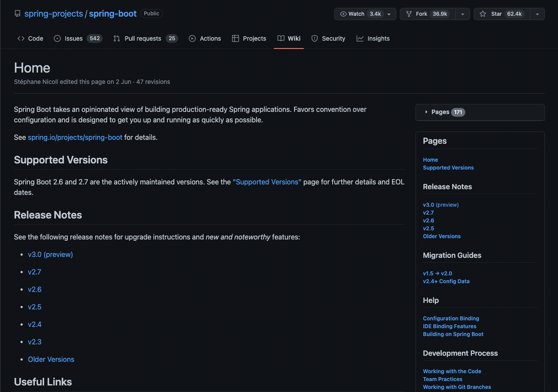Click the Pull requests 25 counter badge
The image size is (558, 392).
pyautogui.click(x=172, y=38)
